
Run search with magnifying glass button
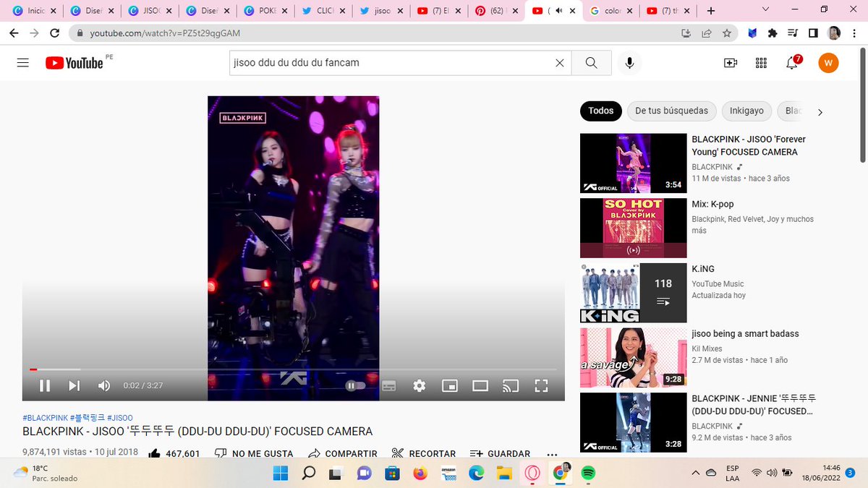click(592, 63)
